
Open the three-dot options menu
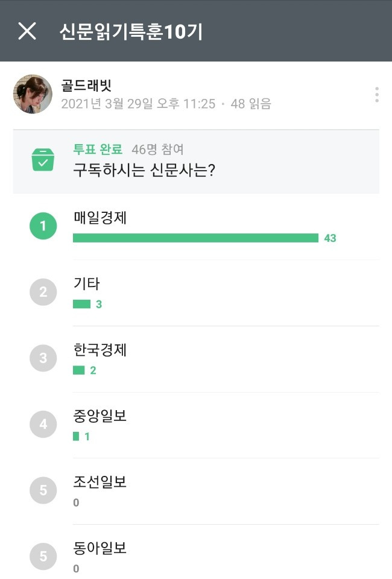[378, 93]
